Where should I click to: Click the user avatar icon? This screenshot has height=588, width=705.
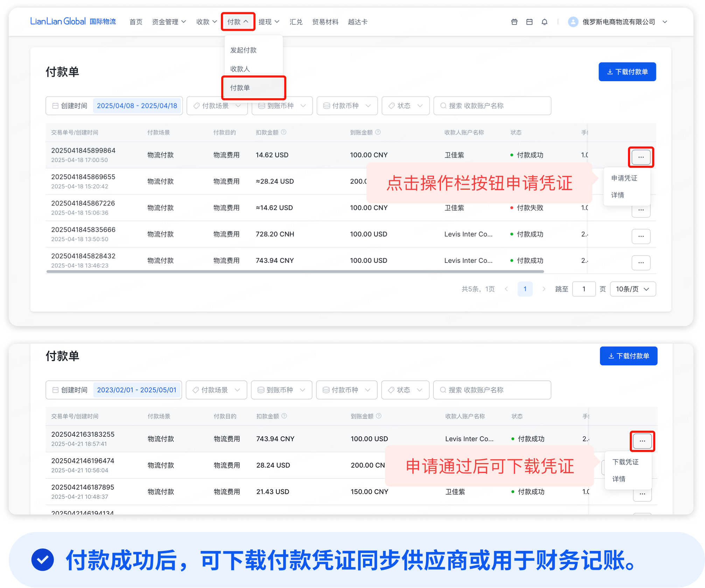coord(573,22)
